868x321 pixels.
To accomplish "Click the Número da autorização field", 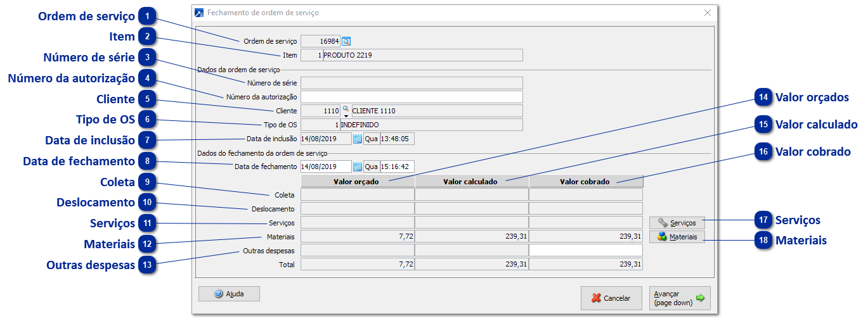I will click(411, 97).
